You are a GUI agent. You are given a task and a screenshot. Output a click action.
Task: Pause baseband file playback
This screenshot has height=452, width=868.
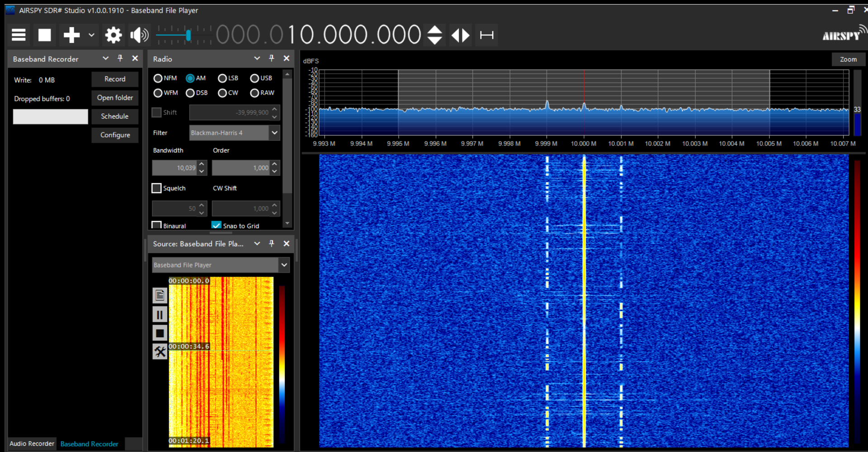coord(160,314)
